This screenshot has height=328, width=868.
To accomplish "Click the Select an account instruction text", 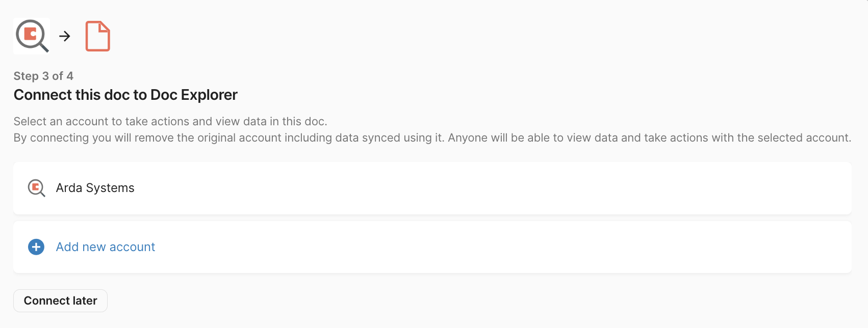I will 170,121.
